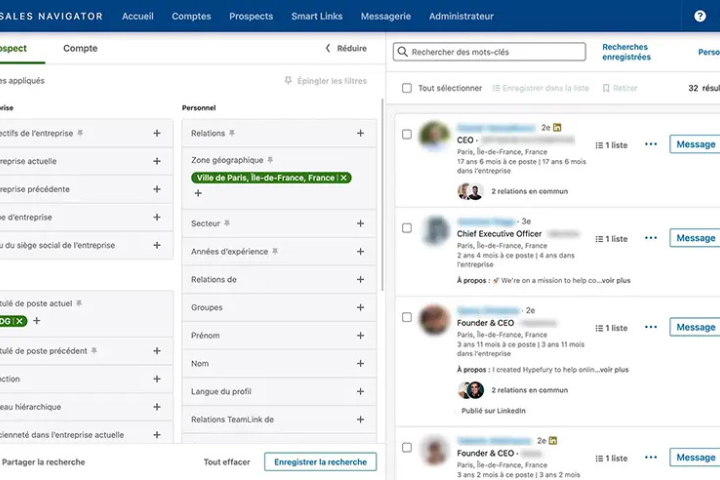
Task: Open first result's profile photo
Action: 434,135
